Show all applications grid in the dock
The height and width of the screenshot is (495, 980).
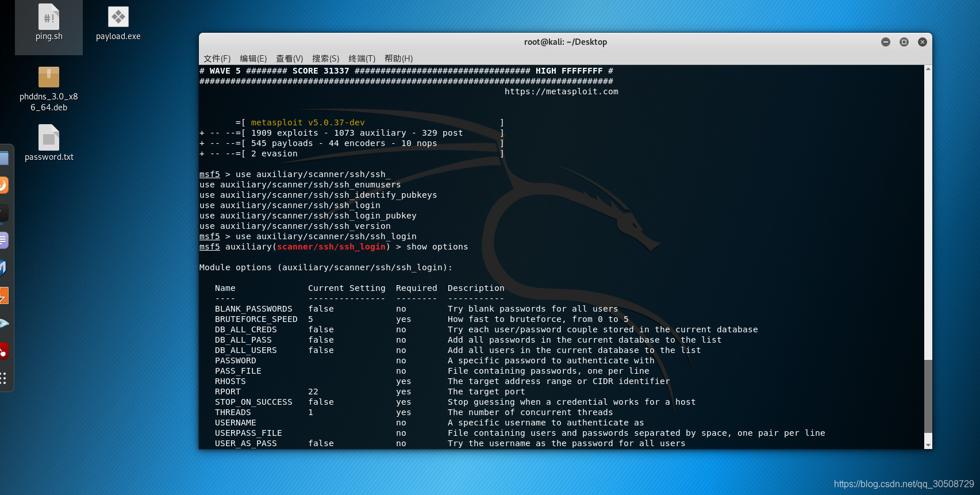3,378
